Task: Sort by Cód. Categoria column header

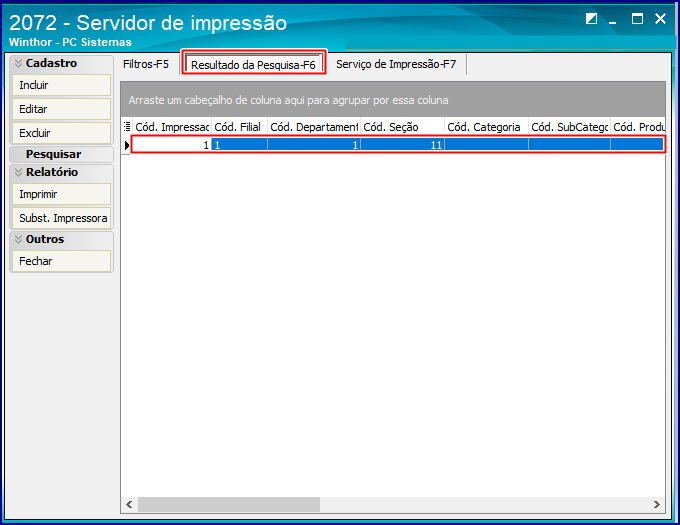Action: pyautogui.click(x=487, y=127)
